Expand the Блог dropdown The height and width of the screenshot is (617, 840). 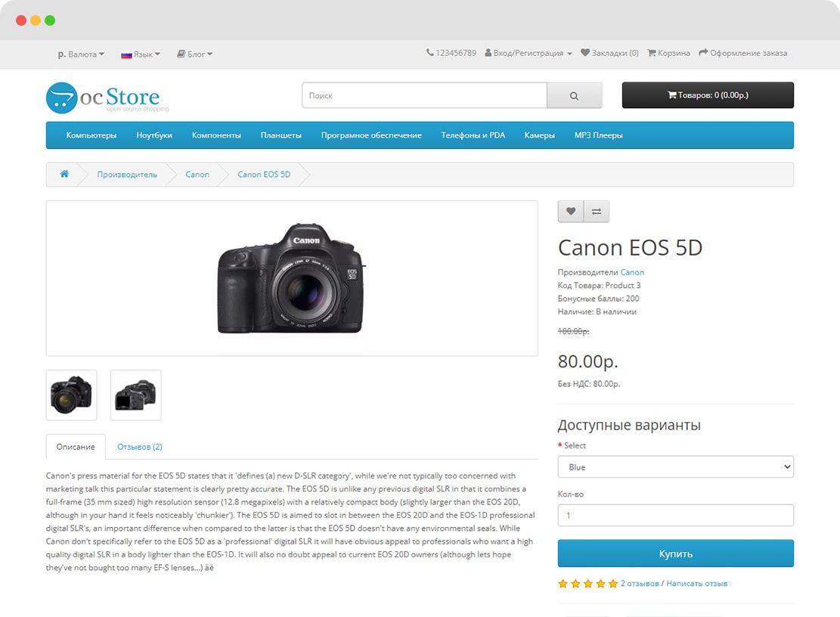coord(195,54)
